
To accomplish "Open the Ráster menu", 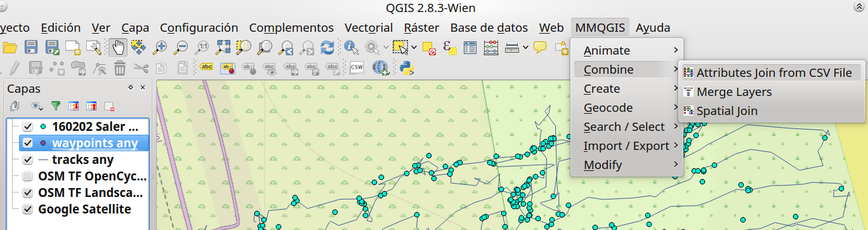I will tap(422, 27).
